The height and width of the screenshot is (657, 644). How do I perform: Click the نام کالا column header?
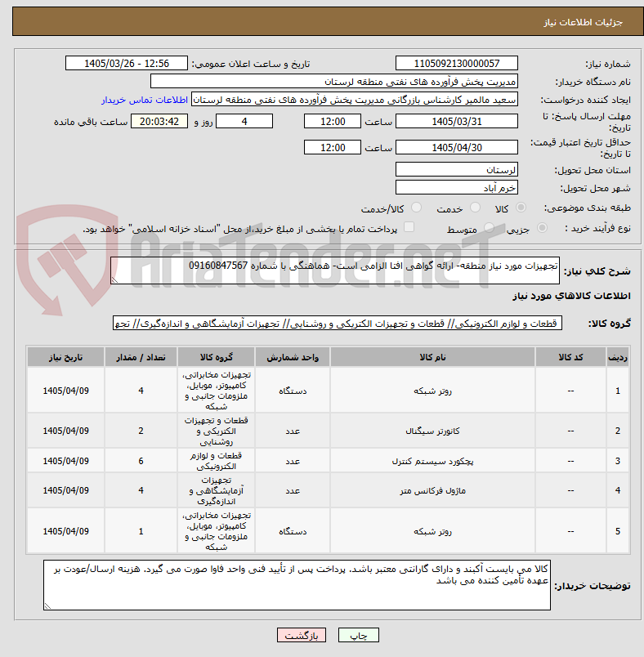coord(432,357)
